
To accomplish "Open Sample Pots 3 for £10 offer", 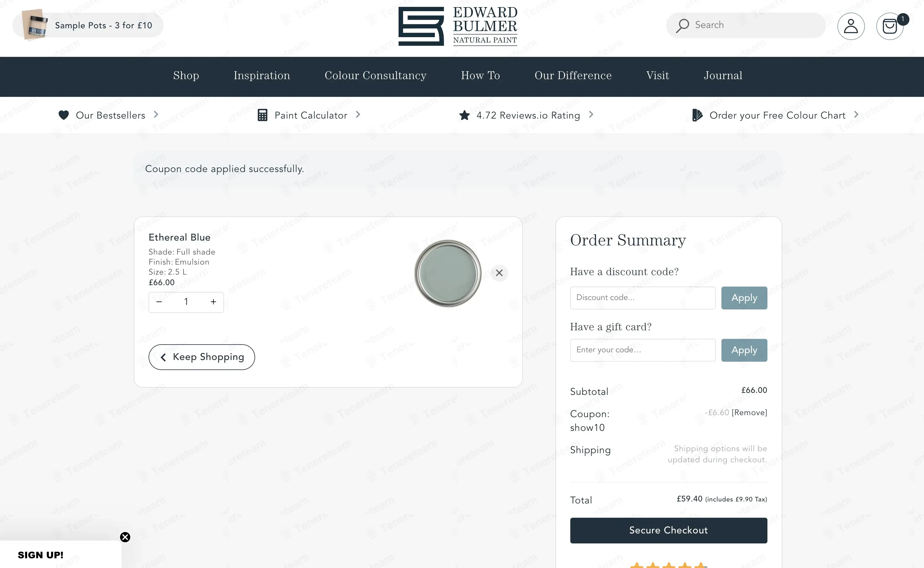I will 88,25.
